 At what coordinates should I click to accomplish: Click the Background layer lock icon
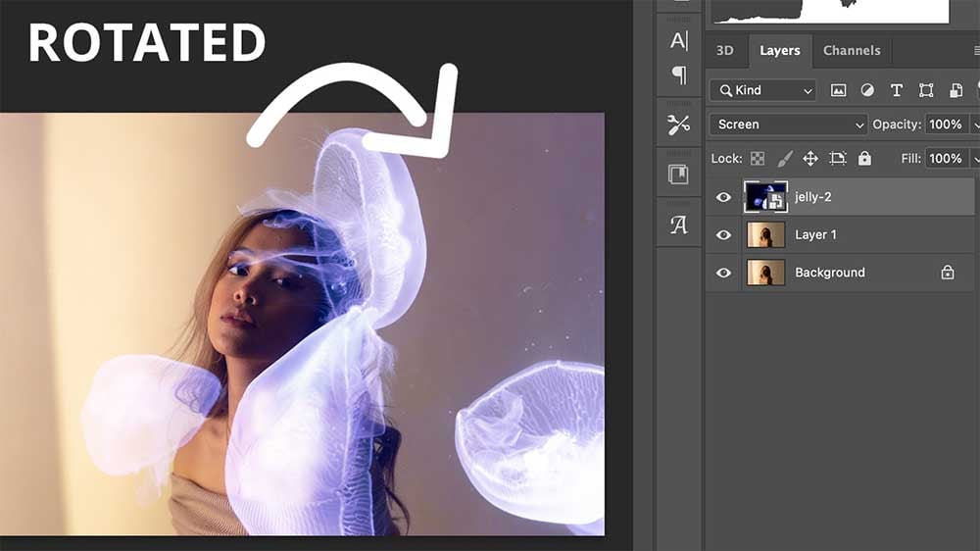pyautogui.click(x=948, y=272)
